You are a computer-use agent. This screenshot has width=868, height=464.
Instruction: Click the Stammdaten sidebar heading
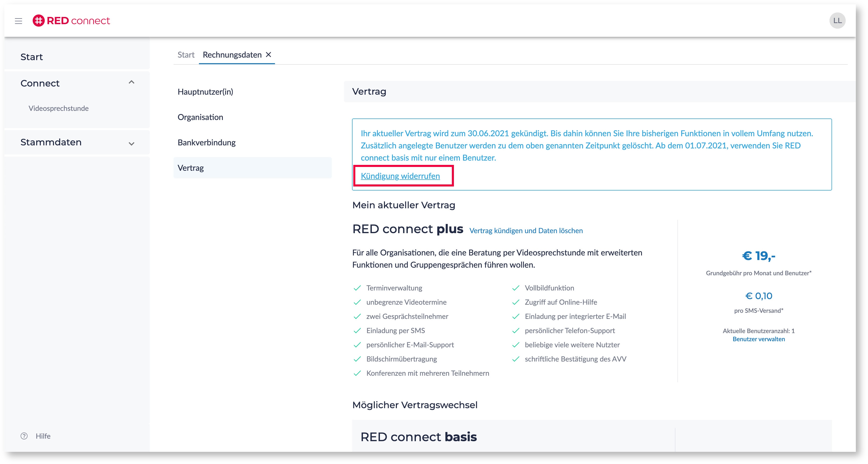[x=51, y=142]
